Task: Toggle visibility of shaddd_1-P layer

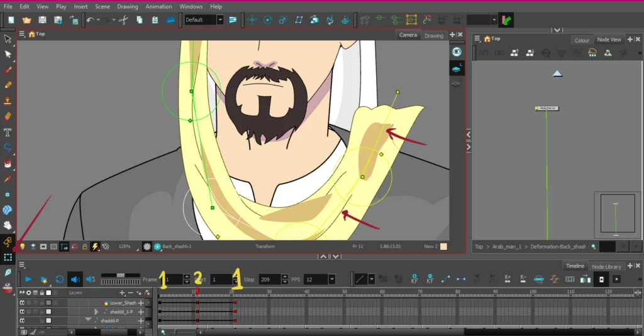Action: pos(22,312)
